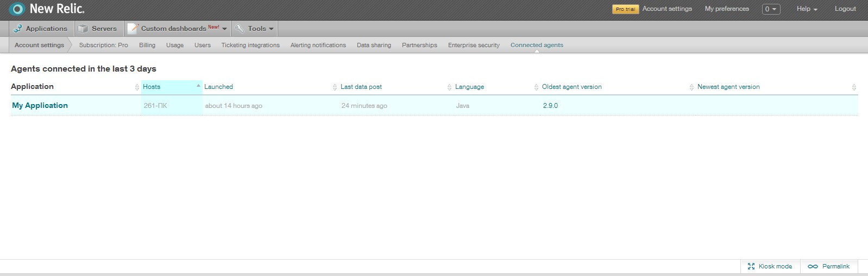Open the Subscription: Pro tab

[x=104, y=45]
